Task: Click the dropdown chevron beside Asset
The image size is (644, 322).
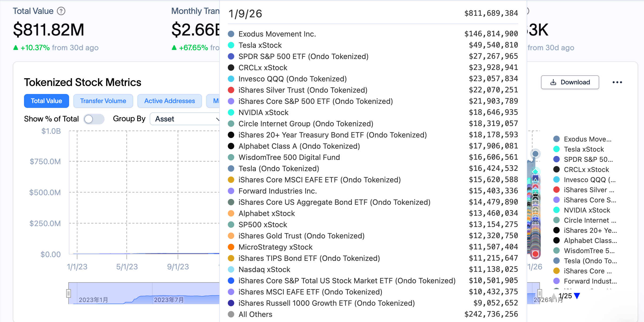Action: 217,119
